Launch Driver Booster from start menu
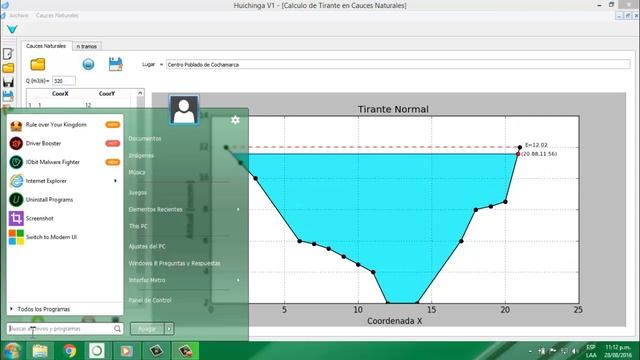 [x=64, y=143]
